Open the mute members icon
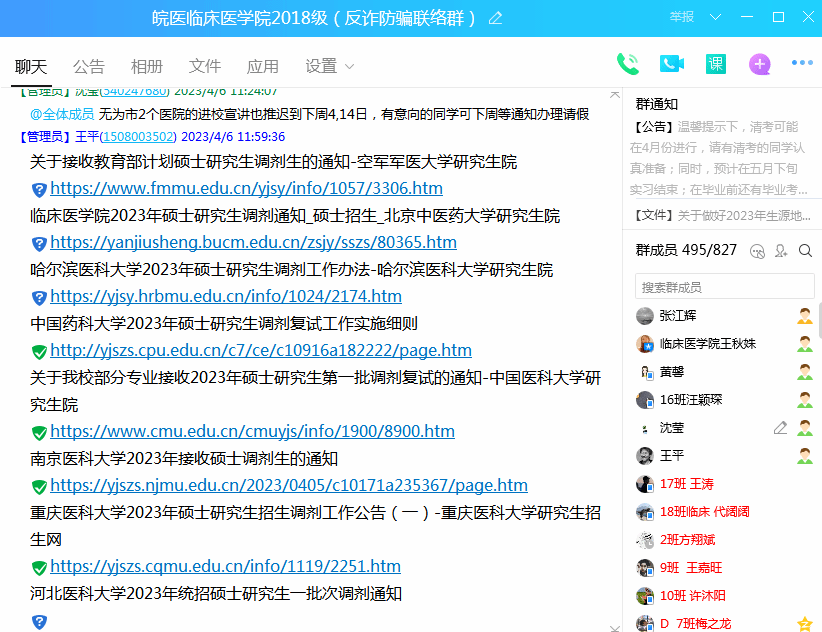The image size is (822, 632). tap(757, 250)
